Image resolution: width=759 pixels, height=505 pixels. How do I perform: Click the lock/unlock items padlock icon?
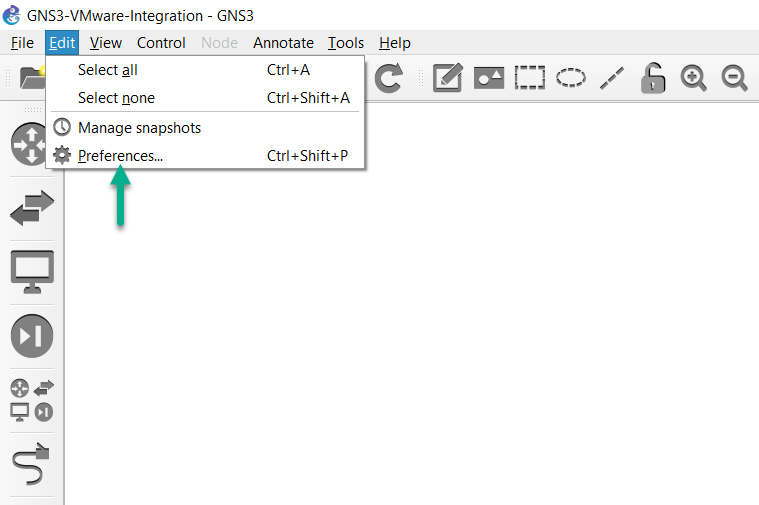pos(653,77)
